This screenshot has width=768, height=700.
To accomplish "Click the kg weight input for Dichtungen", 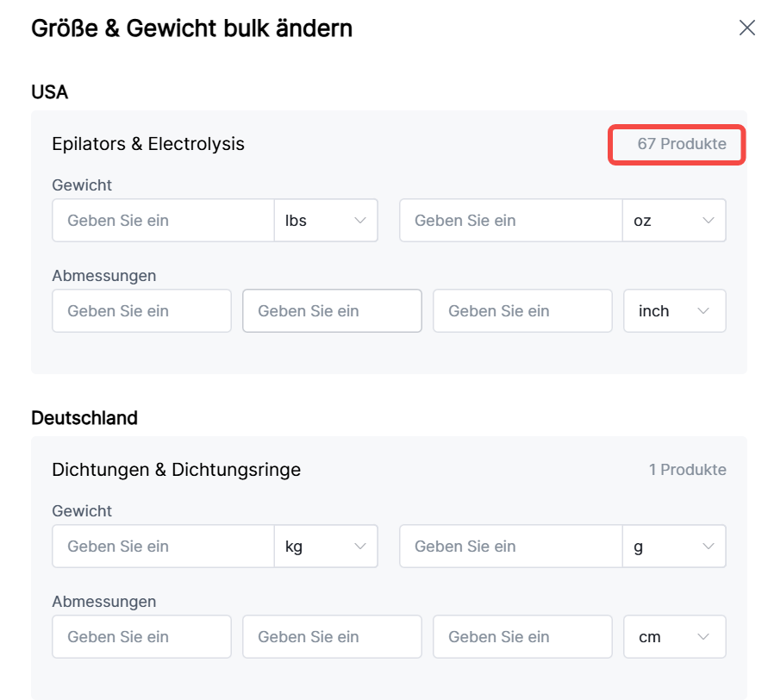I will pos(164,547).
